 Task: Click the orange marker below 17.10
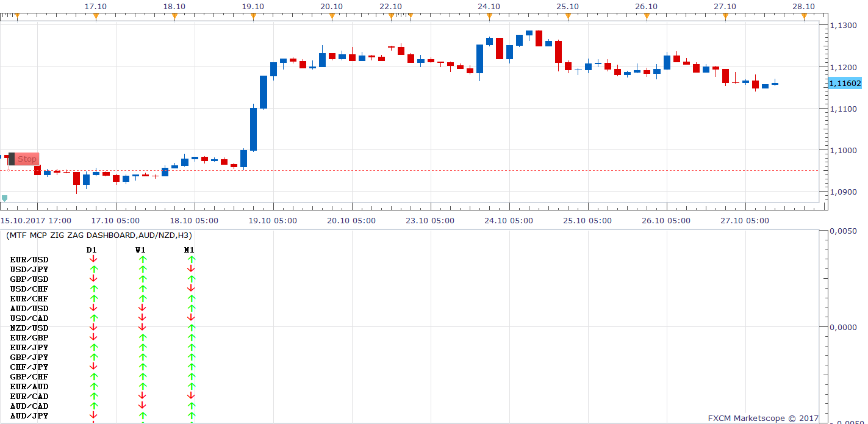96,16
